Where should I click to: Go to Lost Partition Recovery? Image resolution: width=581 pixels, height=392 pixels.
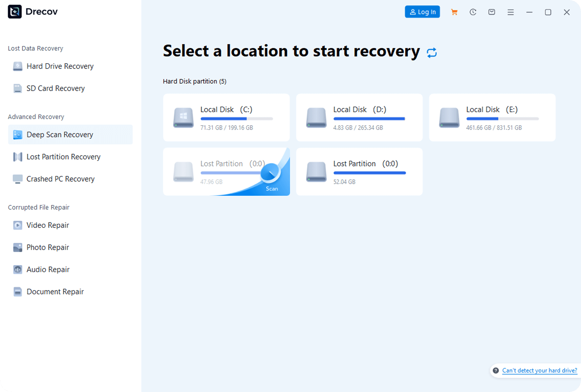[63, 157]
